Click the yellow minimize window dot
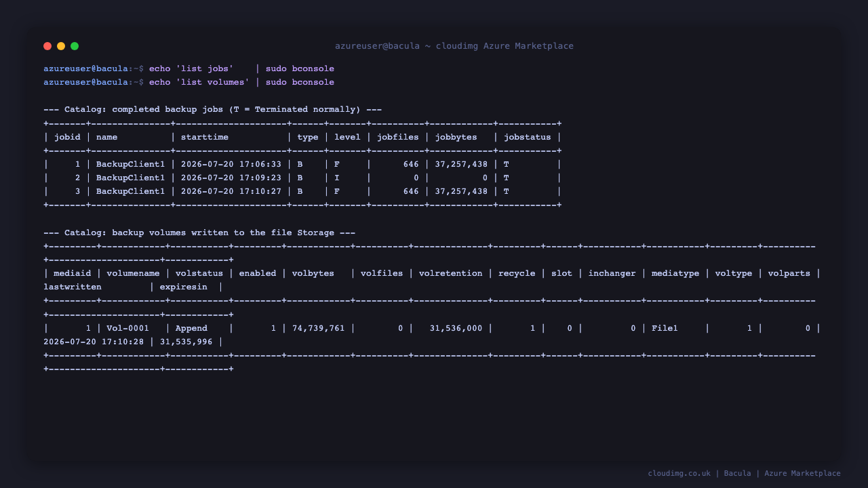The height and width of the screenshot is (488, 868). (61, 46)
